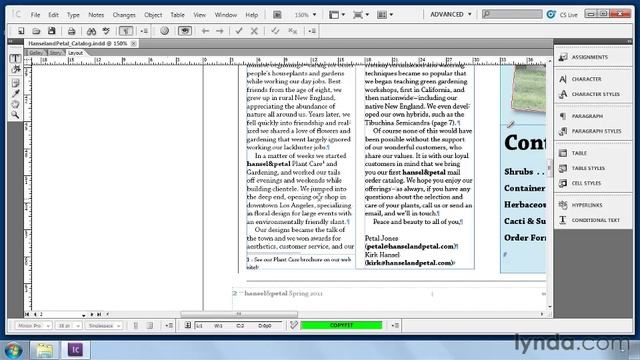Open the Singlespace line spacing dropdown
Viewport: 640px width, 360px height.
pos(118,326)
